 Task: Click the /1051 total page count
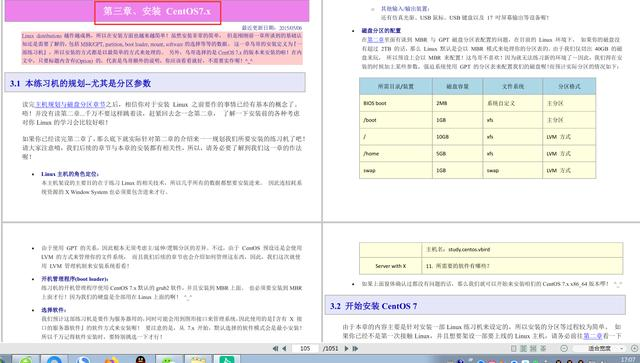pos(330,348)
